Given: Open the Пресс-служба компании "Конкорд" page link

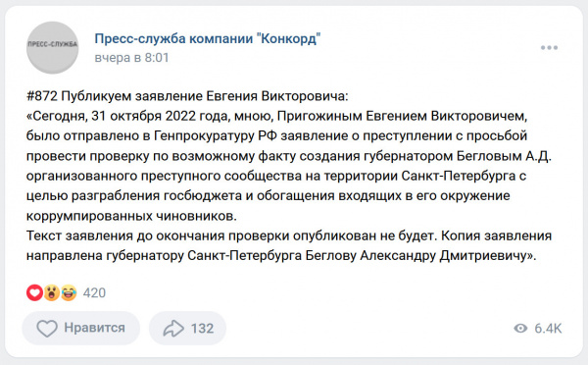Looking at the screenshot, I should pyautogui.click(x=208, y=38).
